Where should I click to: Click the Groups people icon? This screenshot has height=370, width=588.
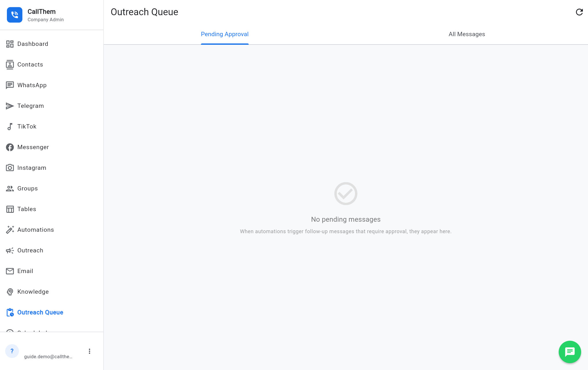[10, 188]
